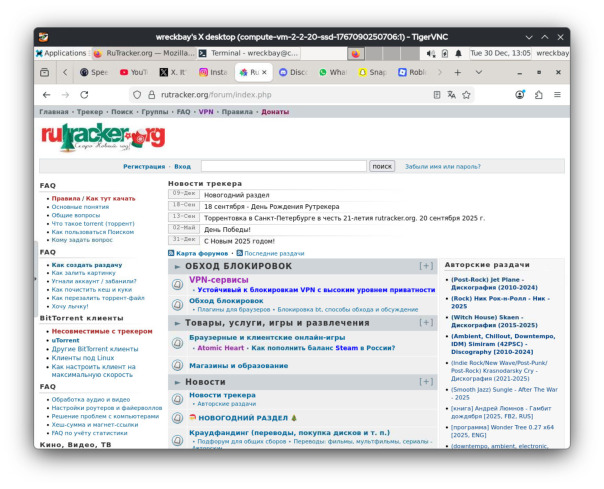604x489 pixels.
Task: Open Firefox application menu (hamburger icon)
Action: (558, 95)
